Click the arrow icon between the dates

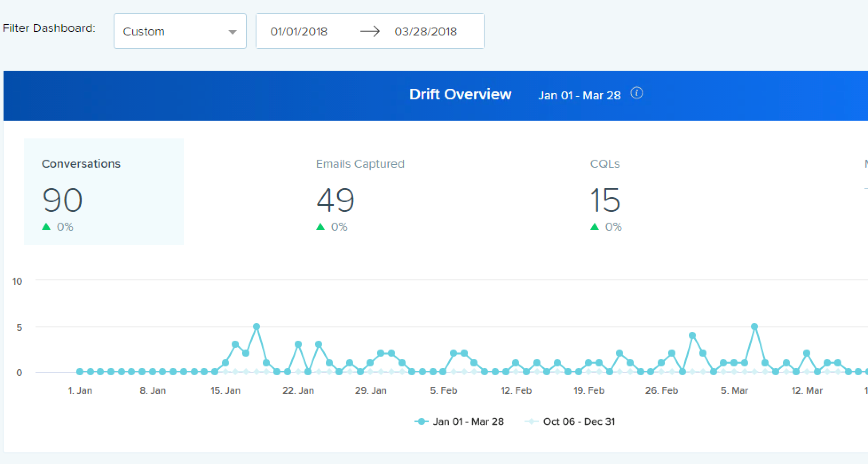pyautogui.click(x=370, y=31)
